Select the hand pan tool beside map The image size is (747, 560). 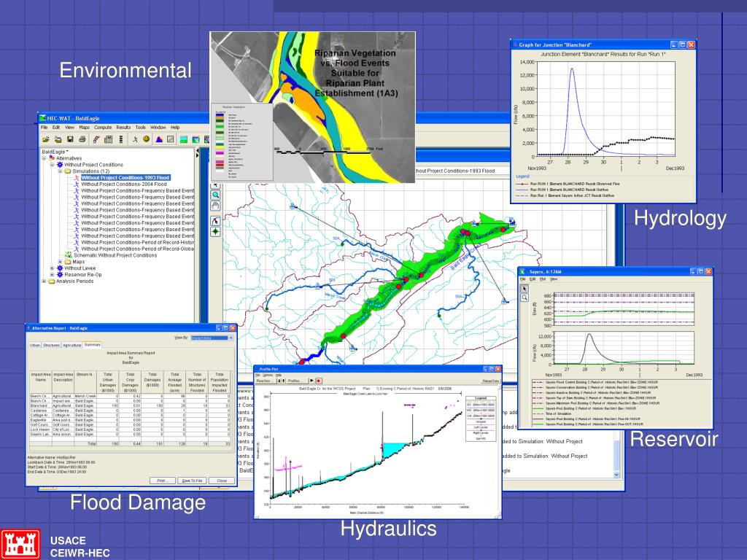(x=215, y=206)
